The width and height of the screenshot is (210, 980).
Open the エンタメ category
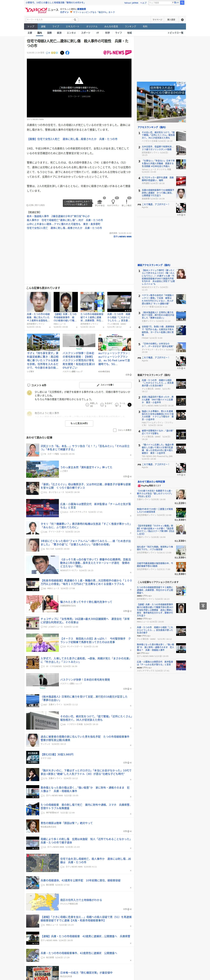[71, 33]
